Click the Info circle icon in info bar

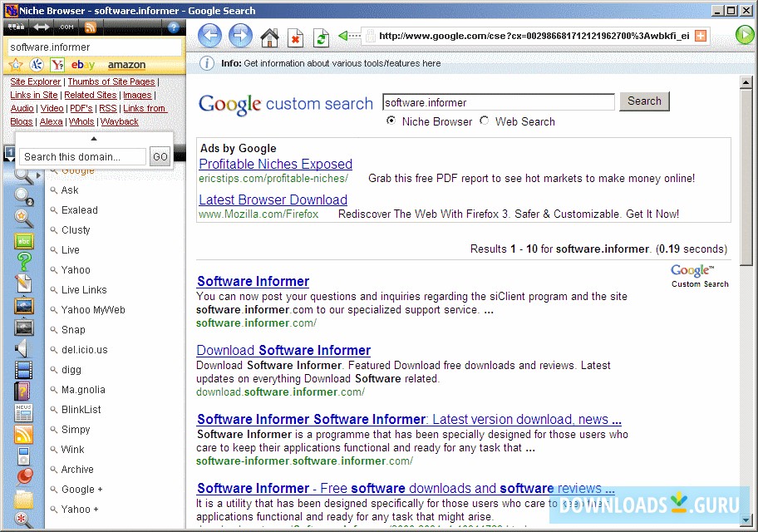207,63
